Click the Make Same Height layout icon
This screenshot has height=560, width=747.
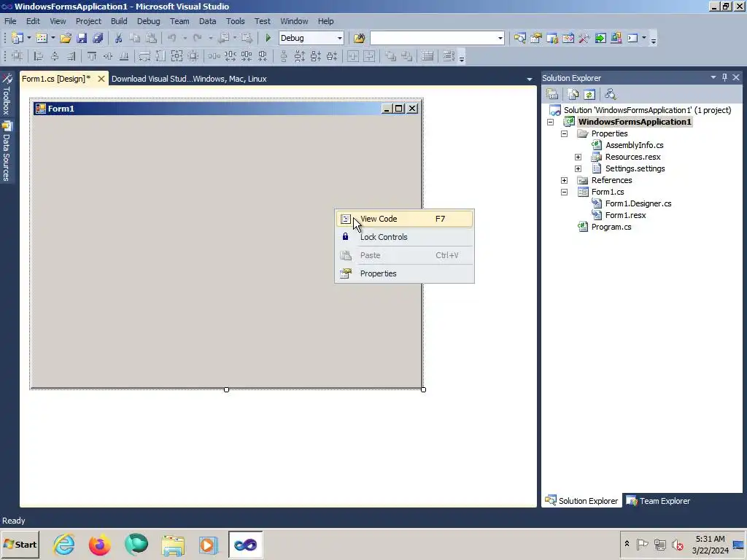(x=160, y=56)
